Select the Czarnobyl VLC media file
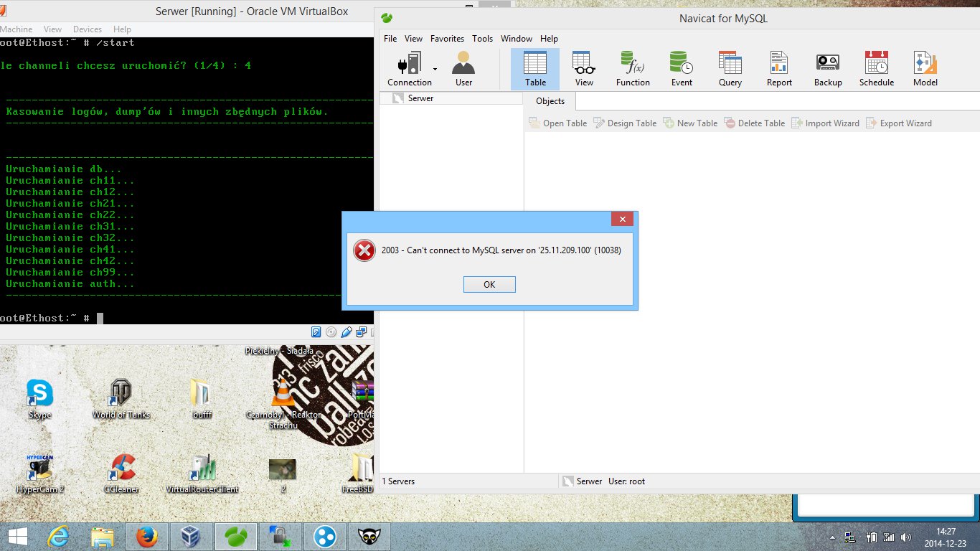This screenshot has width=980, height=551. pos(283,404)
